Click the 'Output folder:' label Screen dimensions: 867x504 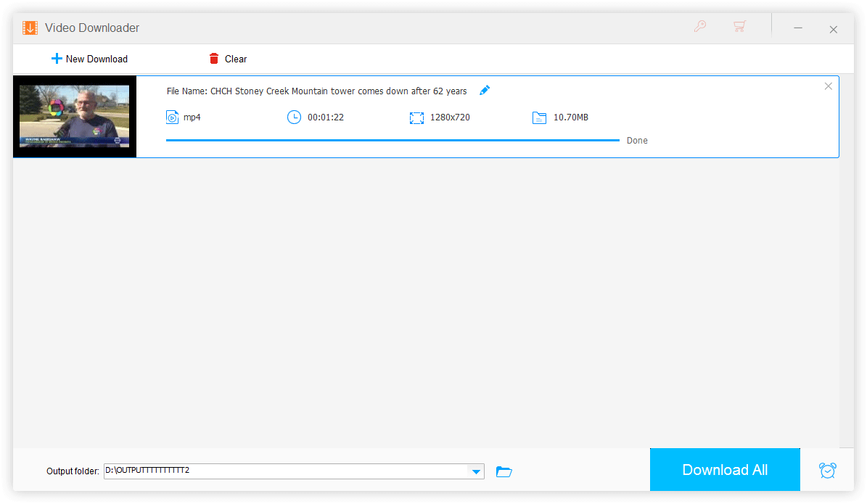(x=73, y=471)
